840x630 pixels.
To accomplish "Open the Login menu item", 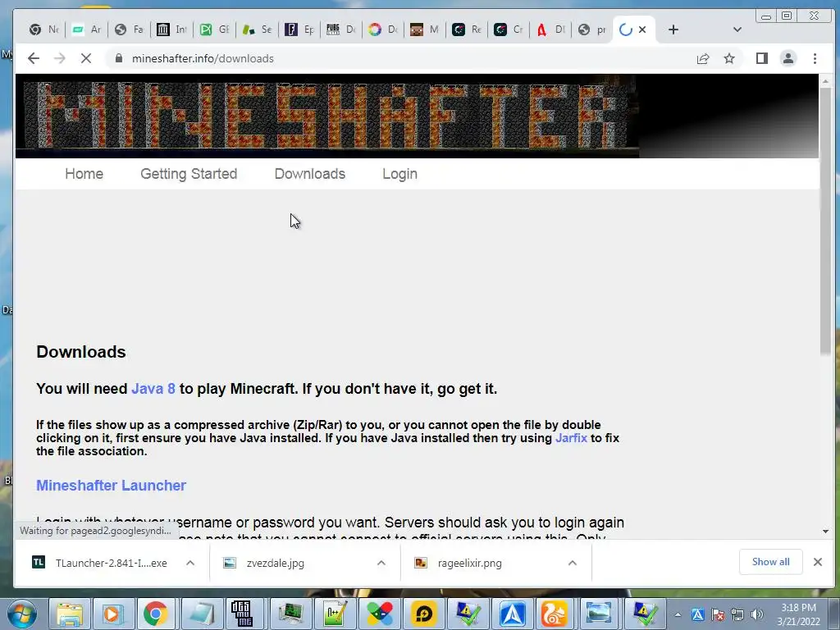I will (x=399, y=174).
